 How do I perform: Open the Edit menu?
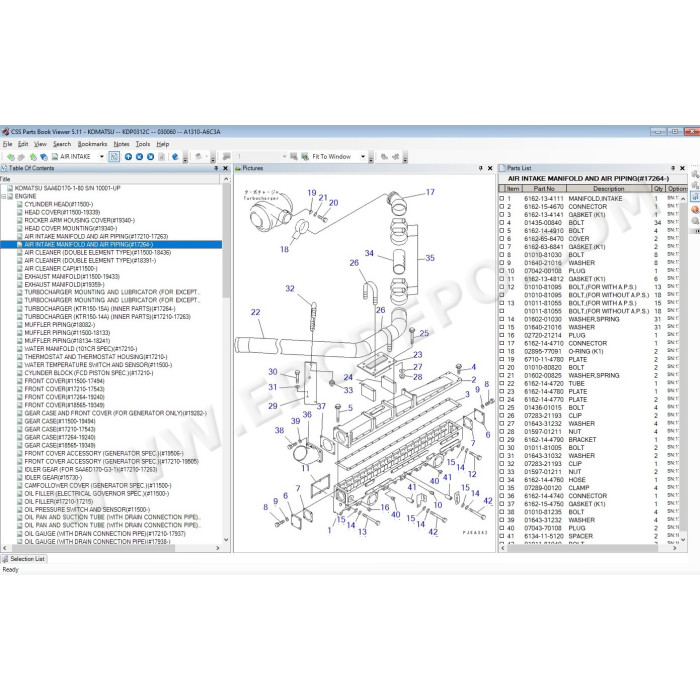coord(23,144)
